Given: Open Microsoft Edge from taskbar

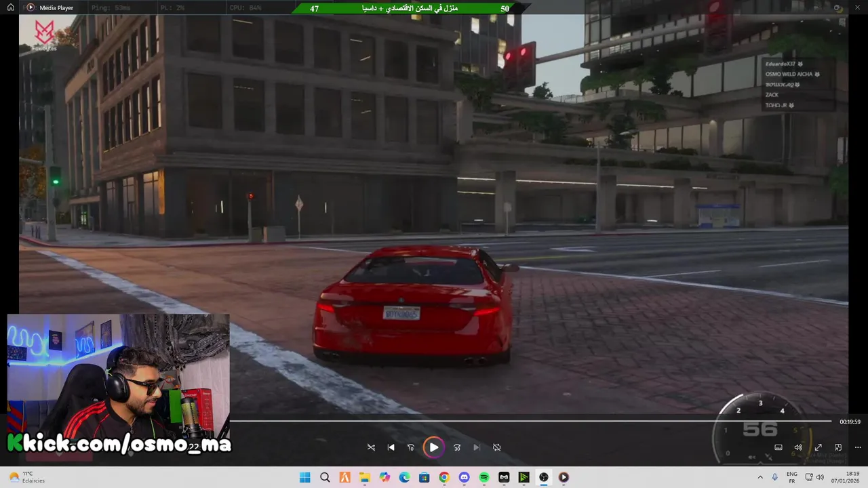Looking at the screenshot, I should 404,477.
